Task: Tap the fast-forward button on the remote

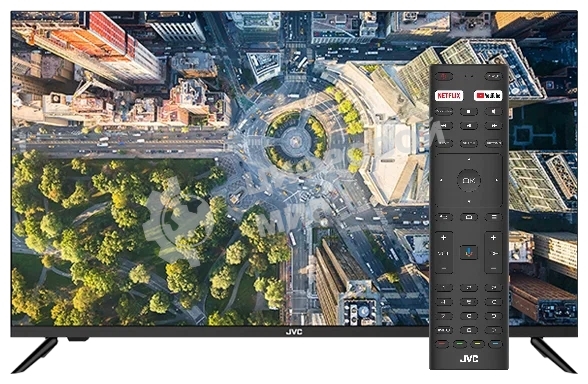Action: tap(494, 126)
